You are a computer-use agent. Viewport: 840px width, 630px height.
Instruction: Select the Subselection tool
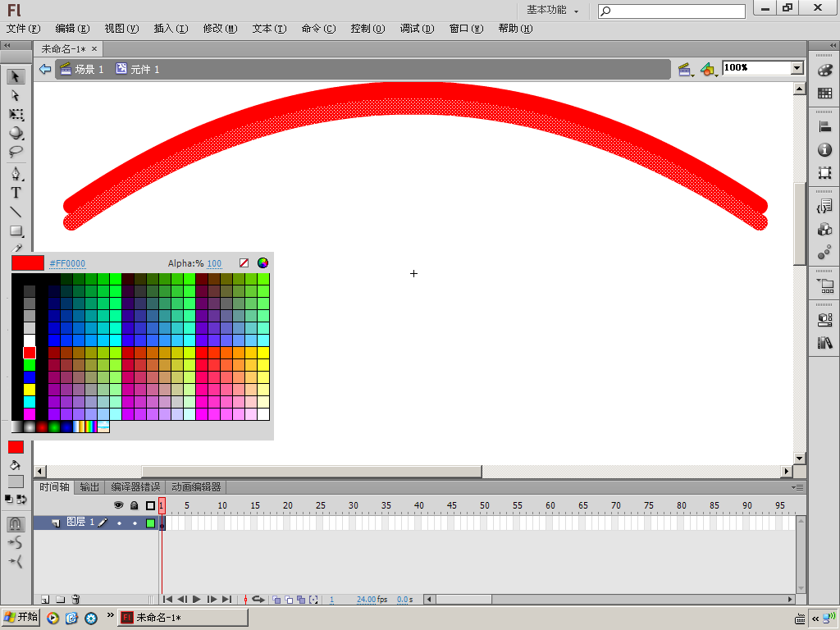pyautogui.click(x=16, y=95)
